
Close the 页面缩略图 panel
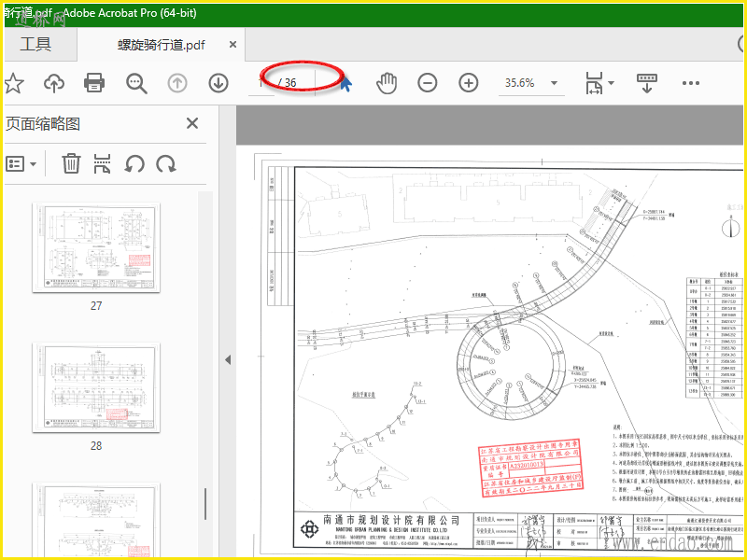tap(192, 123)
